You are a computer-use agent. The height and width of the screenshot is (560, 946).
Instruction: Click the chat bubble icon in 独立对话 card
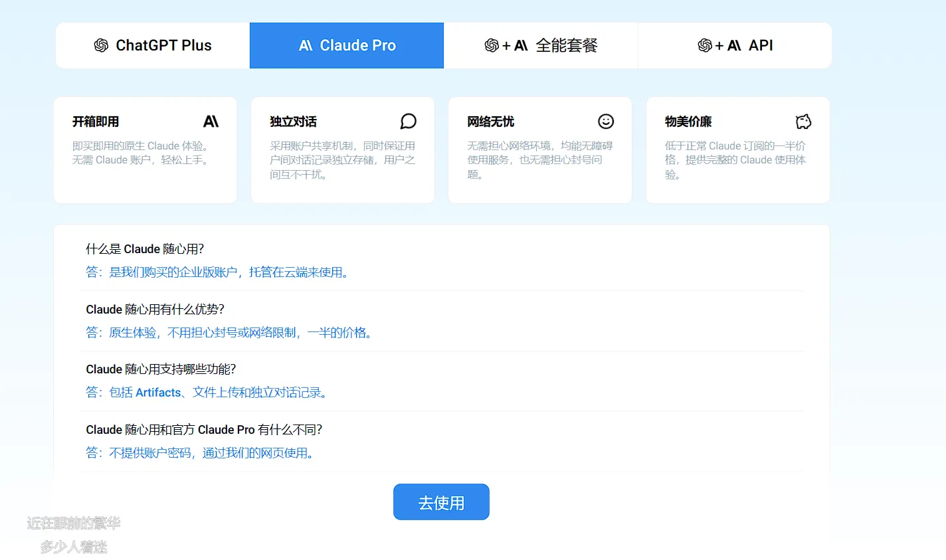408,122
